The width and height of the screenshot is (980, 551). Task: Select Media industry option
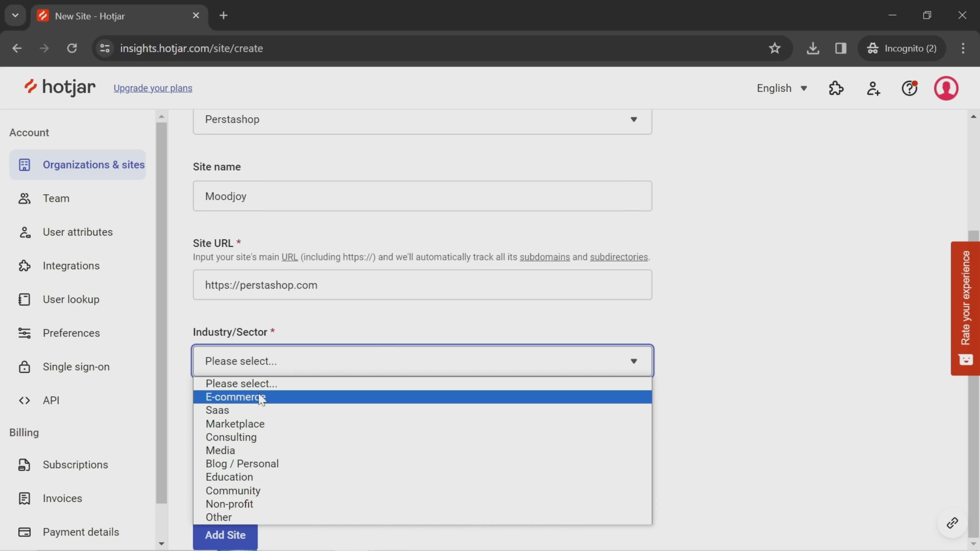(422, 450)
